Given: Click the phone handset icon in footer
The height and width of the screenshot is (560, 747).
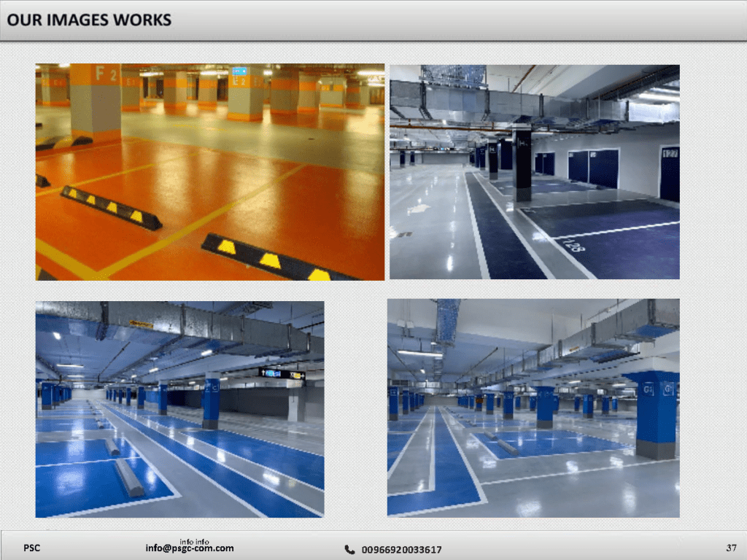Looking at the screenshot, I should 349,549.
